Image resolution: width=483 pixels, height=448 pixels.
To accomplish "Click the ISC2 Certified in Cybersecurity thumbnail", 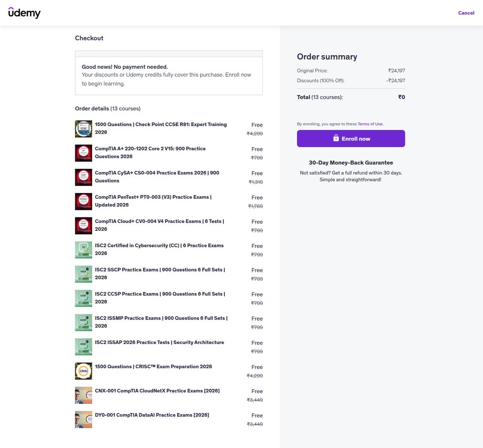I will (x=84, y=250).
